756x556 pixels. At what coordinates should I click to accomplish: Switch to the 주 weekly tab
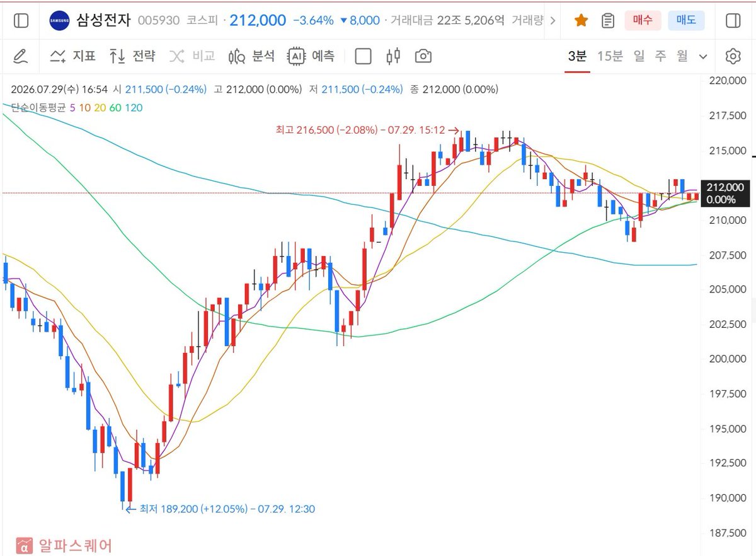coord(660,56)
